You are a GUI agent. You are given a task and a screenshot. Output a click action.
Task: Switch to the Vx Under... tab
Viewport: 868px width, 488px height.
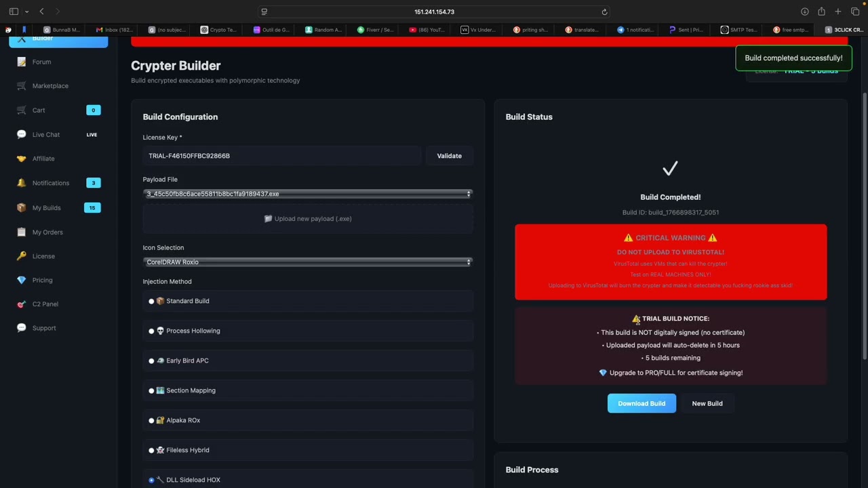click(x=479, y=30)
